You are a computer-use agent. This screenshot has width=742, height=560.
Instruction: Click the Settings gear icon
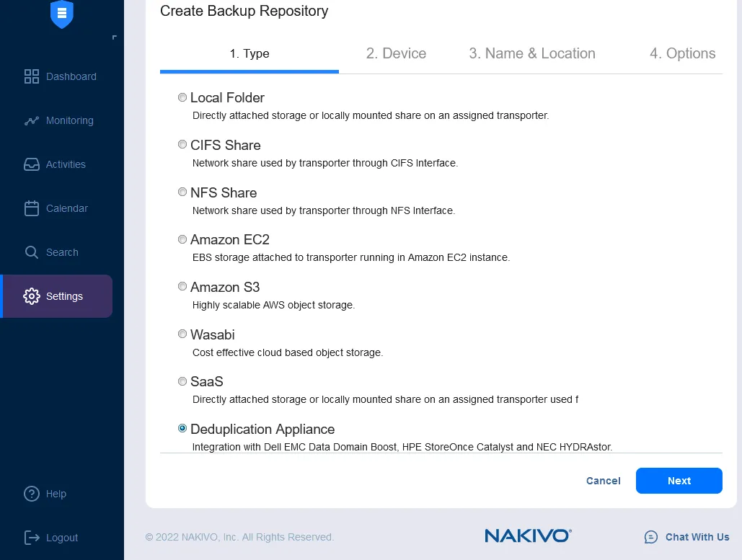pos(32,296)
